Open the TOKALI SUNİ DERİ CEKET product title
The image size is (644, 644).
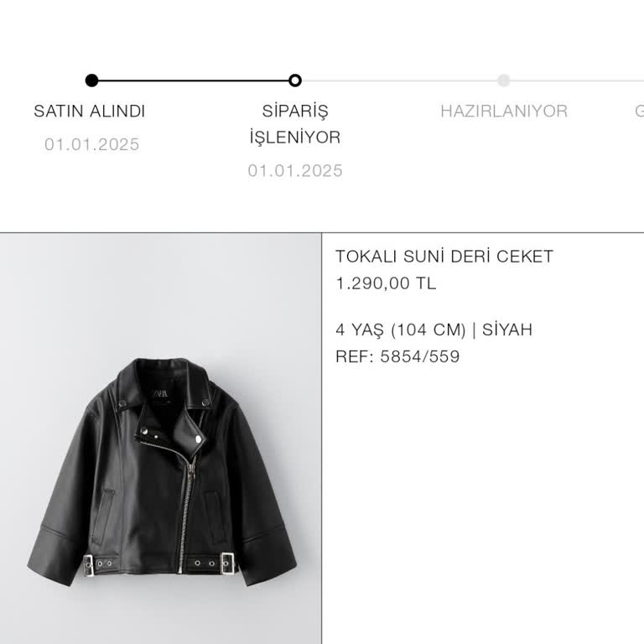[444, 257]
